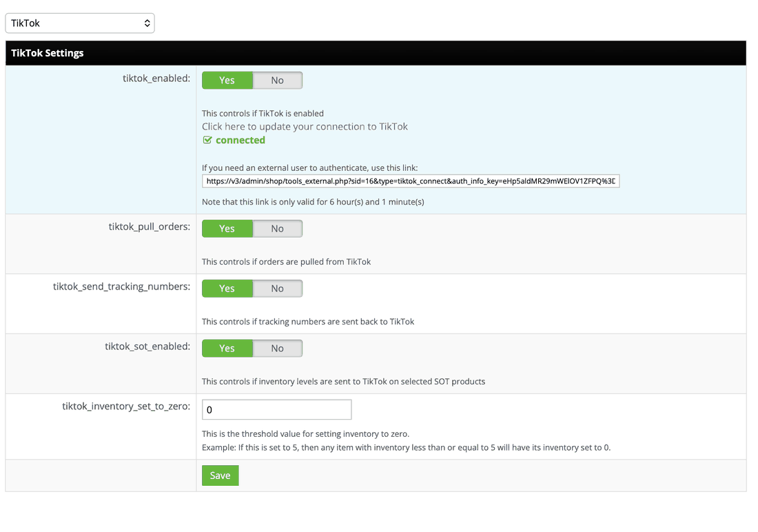The height and width of the screenshot is (532, 758).
Task: Set tiktok_pull_orders to Yes
Action: [227, 229]
